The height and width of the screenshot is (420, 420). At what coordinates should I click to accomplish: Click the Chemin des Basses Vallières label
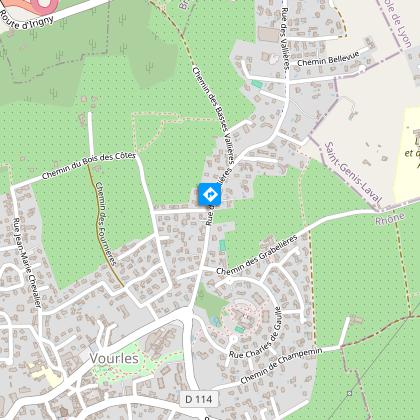coord(213,116)
